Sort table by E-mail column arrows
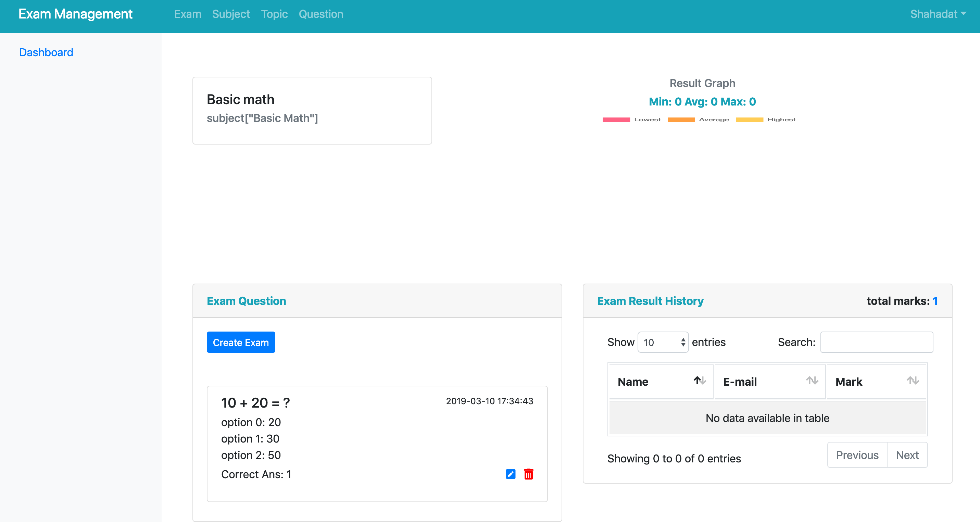Viewport: 980px width, 522px height. click(x=812, y=381)
